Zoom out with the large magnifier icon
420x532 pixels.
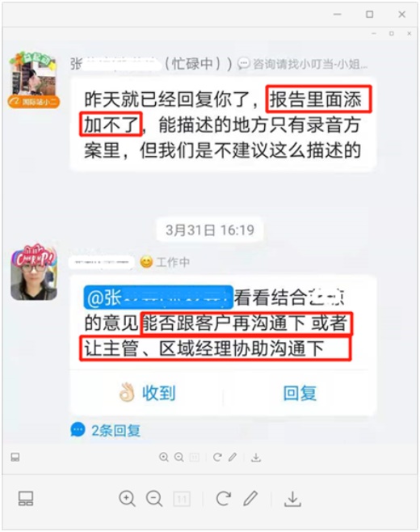point(154,499)
